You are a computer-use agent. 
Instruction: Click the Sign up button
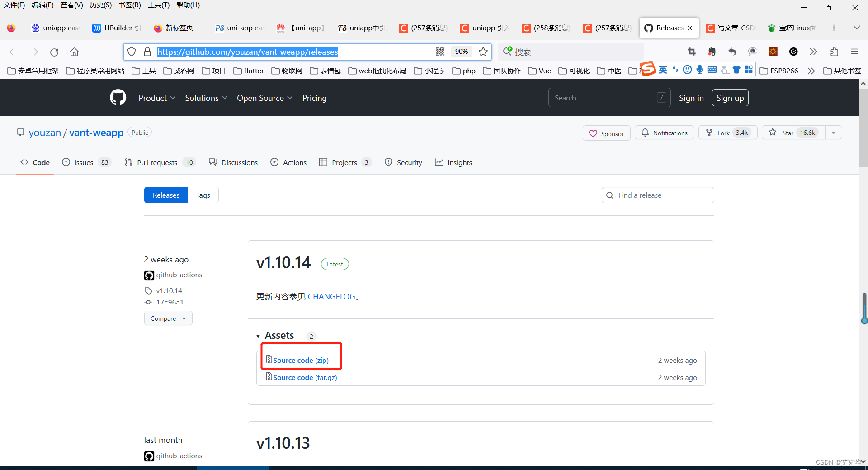tap(730, 98)
